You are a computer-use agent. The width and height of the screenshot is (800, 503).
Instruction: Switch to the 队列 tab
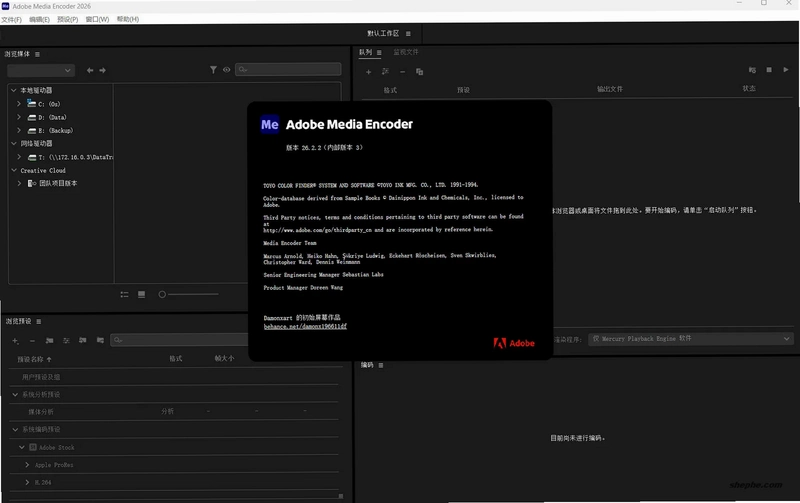(x=365, y=52)
